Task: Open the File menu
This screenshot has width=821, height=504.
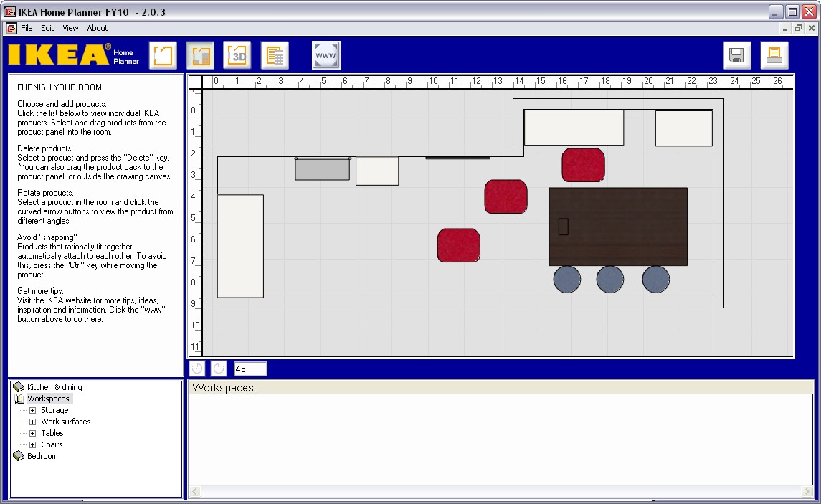Action: pyautogui.click(x=27, y=28)
